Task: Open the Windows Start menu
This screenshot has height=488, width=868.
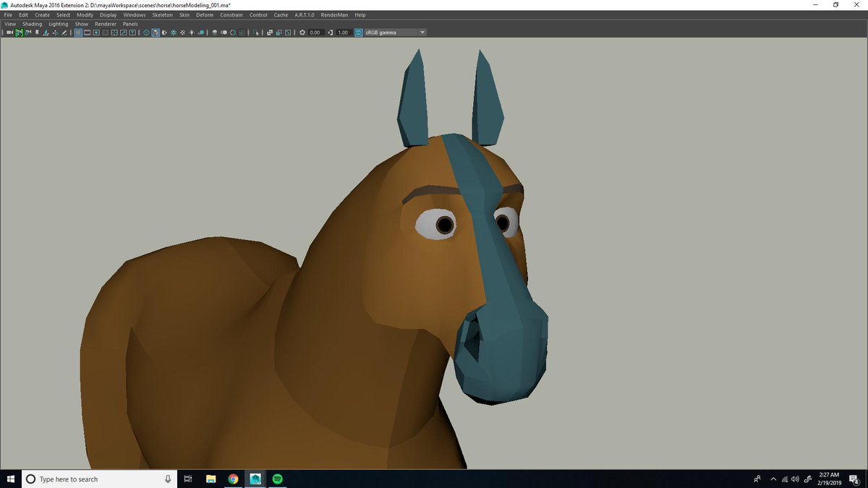Action: pyautogui.click(x=11, y=479)
